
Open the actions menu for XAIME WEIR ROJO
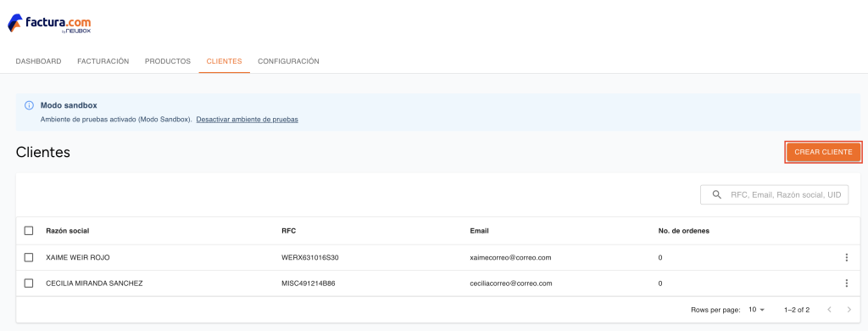point(847,257)
